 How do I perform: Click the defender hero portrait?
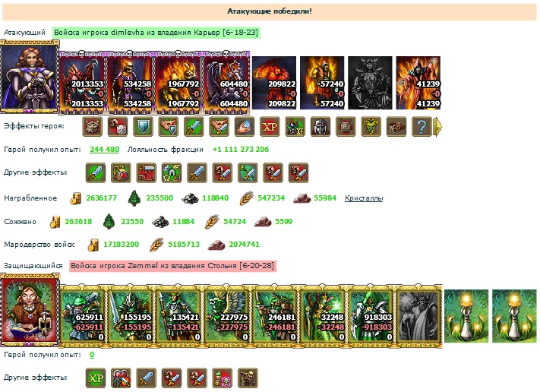30,310
